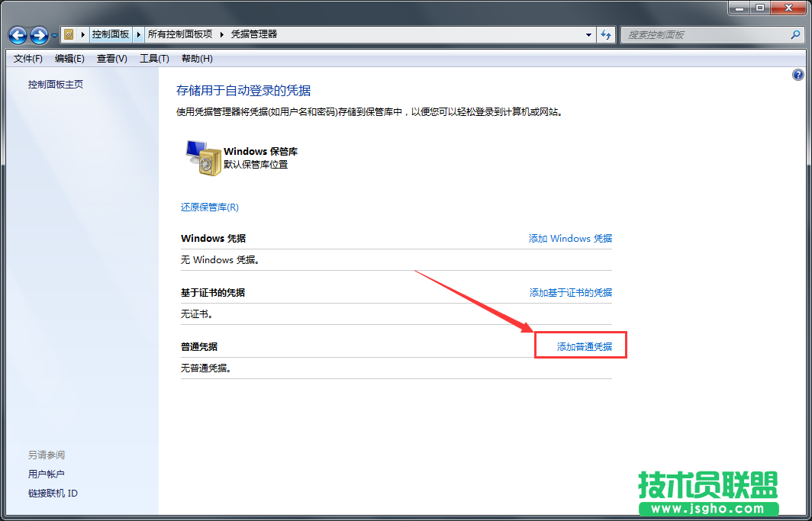Click the search magnifier icon

pos(795,34)
